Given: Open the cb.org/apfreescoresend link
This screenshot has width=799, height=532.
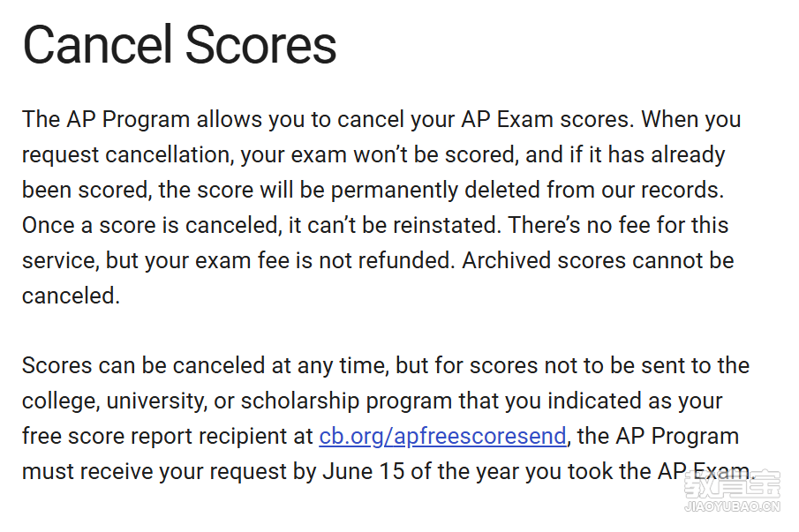Looking at the screenshot, I should coord(442,437).
